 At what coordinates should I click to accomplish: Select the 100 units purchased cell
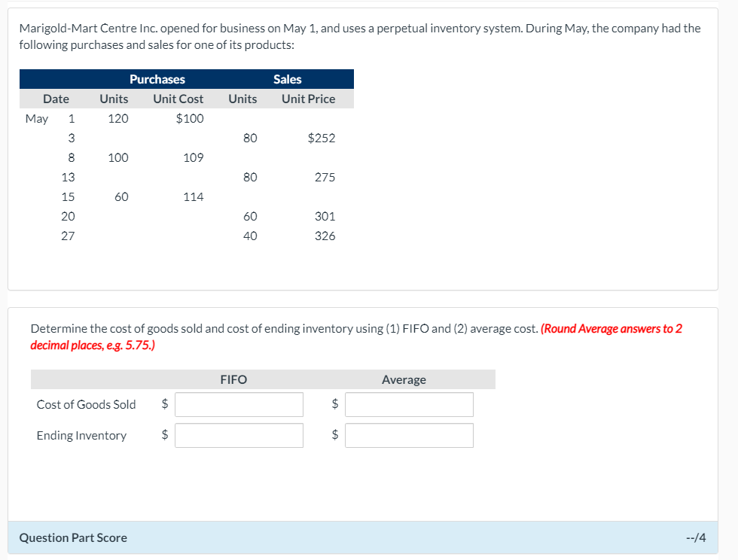118,157
